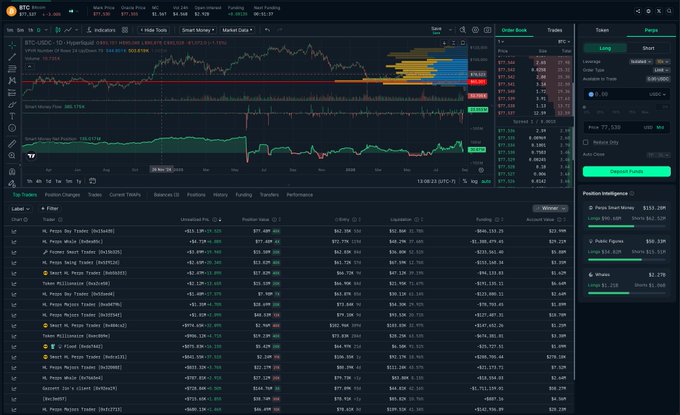Open chart quick search icon
The height and width of the screenshot is (415, 680).
[463, 30]
